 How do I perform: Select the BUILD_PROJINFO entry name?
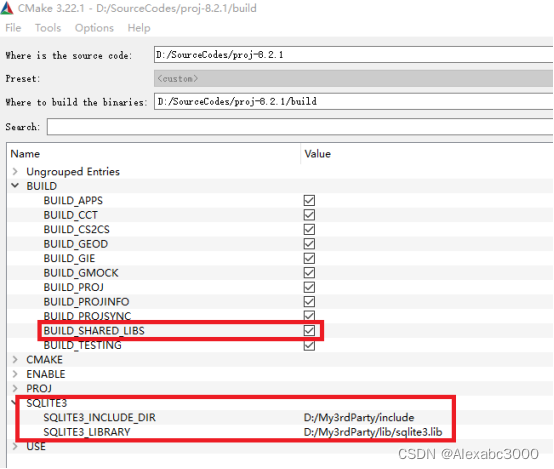coord(87,302)
